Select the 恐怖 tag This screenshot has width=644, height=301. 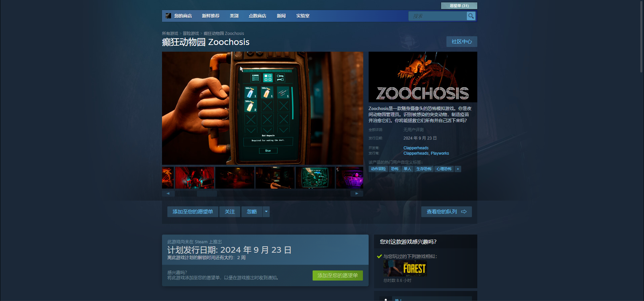[395, 169]
